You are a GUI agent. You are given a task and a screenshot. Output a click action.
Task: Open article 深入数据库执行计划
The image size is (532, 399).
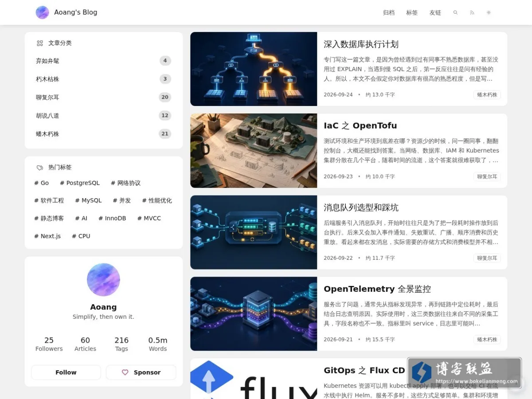[361, 44]
